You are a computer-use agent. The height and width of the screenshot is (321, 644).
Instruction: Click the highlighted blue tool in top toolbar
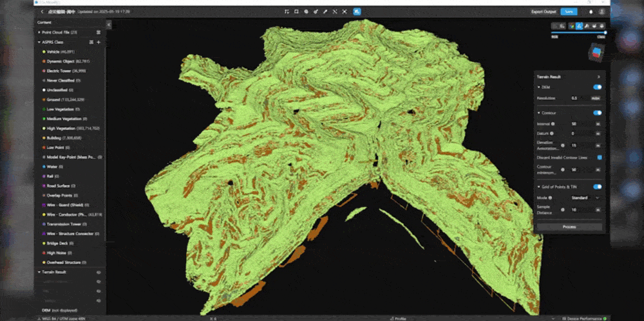pyautogui.click(x=357, y=12)
